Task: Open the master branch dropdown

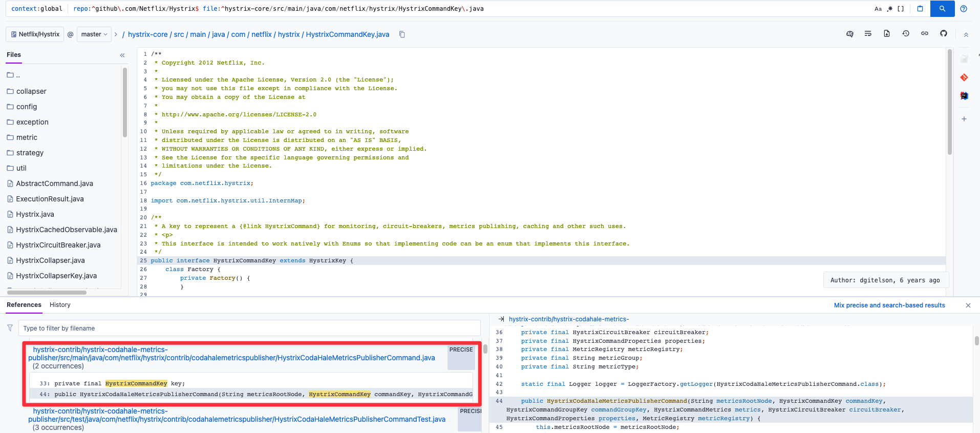Action: coord(94,34)
